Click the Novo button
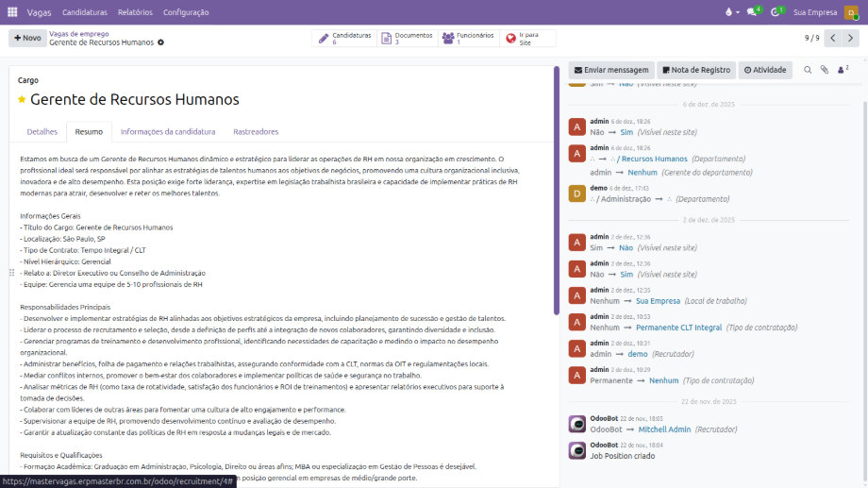 pos(27,38)
